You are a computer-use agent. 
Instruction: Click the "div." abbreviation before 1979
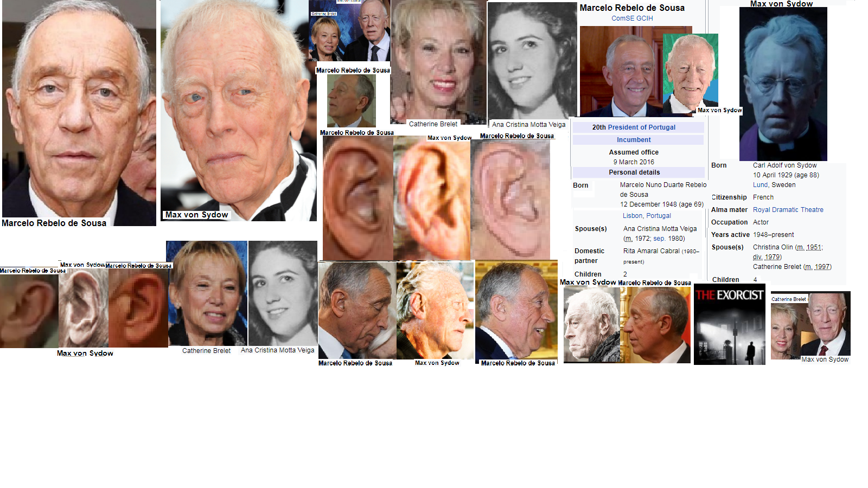coord(757,257)
